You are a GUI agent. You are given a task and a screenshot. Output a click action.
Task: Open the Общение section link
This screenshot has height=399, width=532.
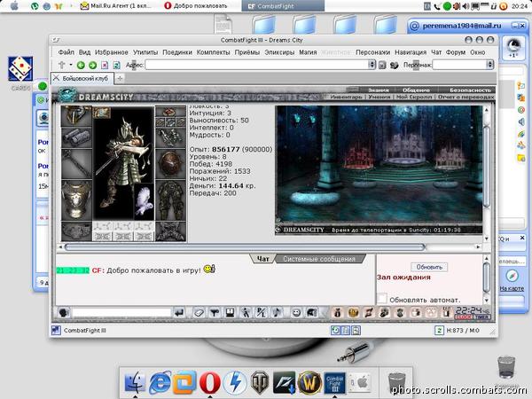tap(416, 90)
